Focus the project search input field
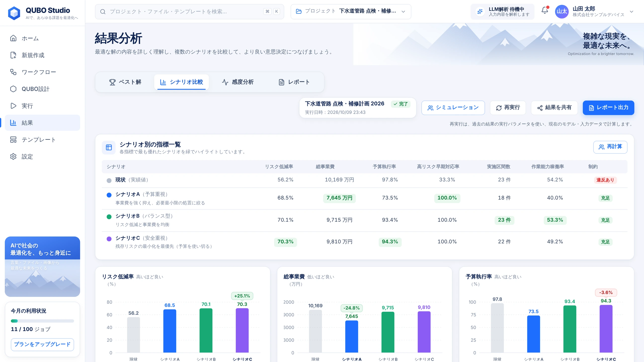The image size is (644, 362). (x=189, y=11)
